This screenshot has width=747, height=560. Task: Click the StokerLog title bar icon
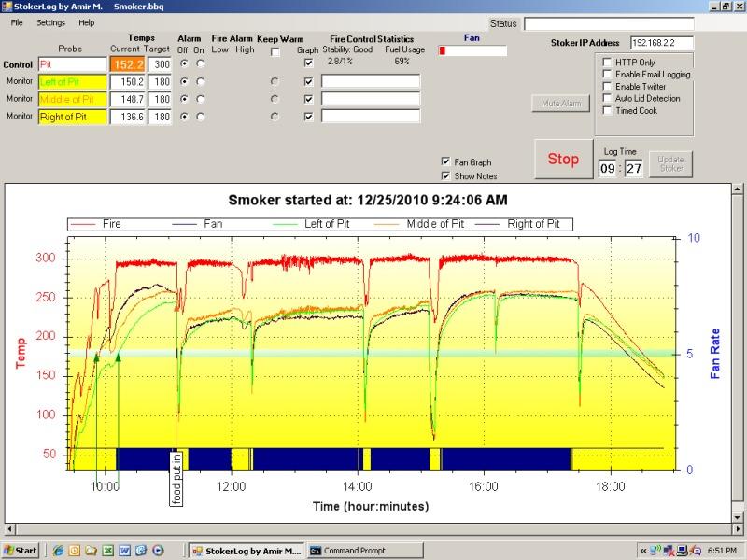coord(7,6)
